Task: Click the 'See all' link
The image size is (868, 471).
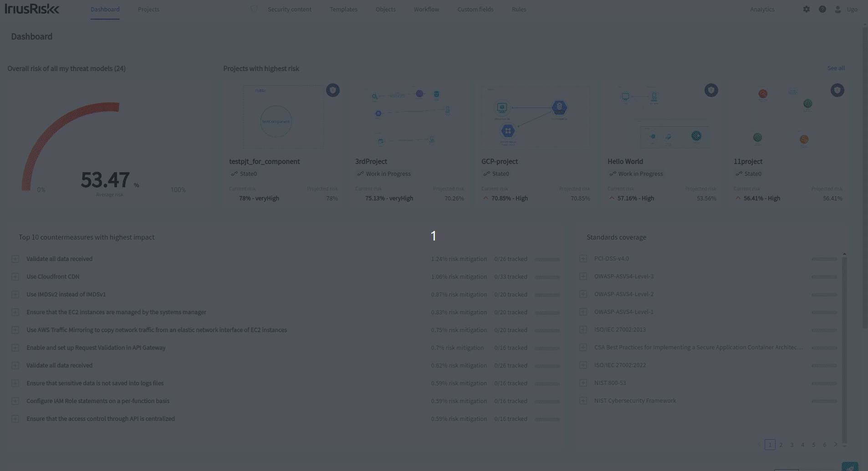Action: [836, 68]
